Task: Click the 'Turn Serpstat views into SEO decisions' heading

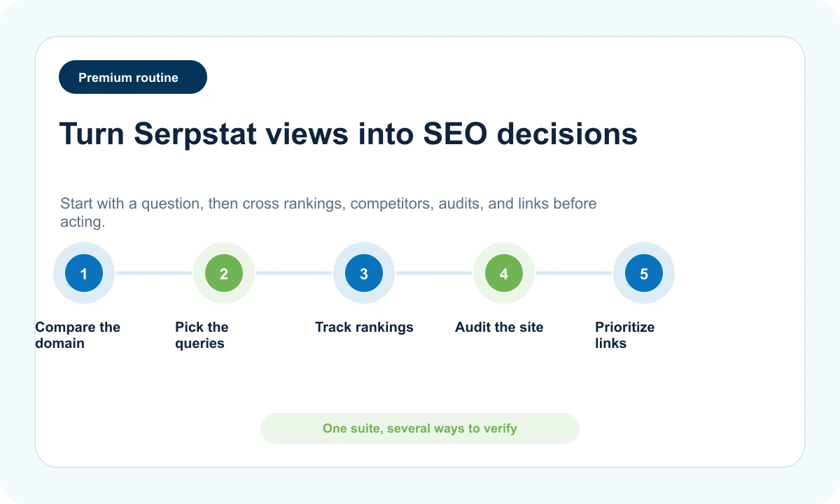Action: coord(349,134)
